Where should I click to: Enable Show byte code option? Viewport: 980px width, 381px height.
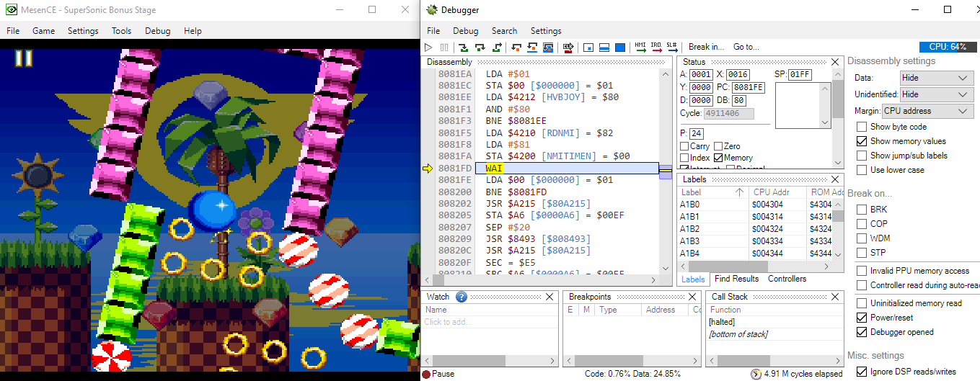tap(862, 127)
